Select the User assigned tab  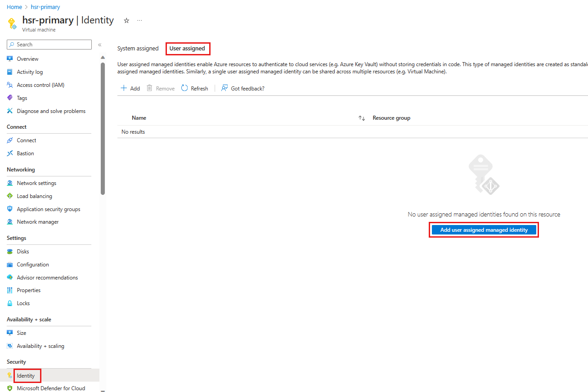click(x=187, y=48)
